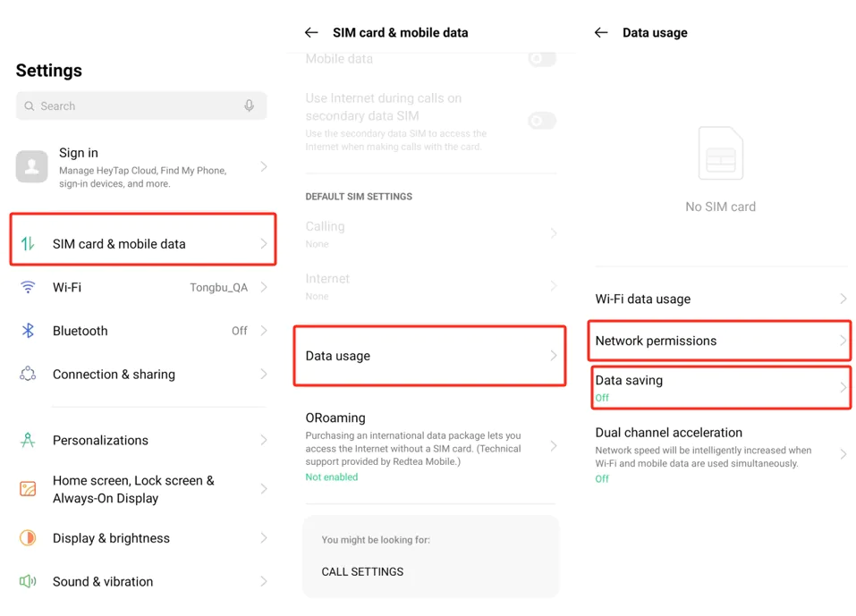The height and width of the screenshot is (616, 856).
Task: Tap the Internet default SIM row
Action: pyautogui.click(x=431, y=286)
